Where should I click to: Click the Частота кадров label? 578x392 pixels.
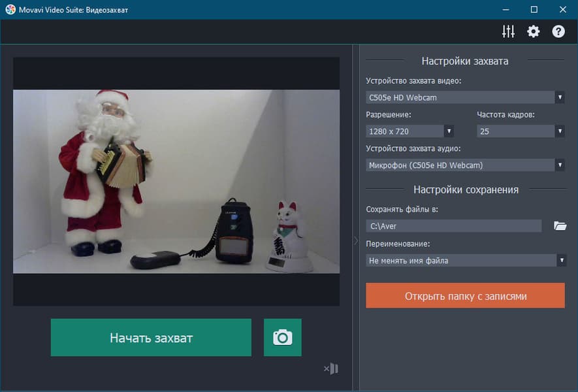pos(506,115)
